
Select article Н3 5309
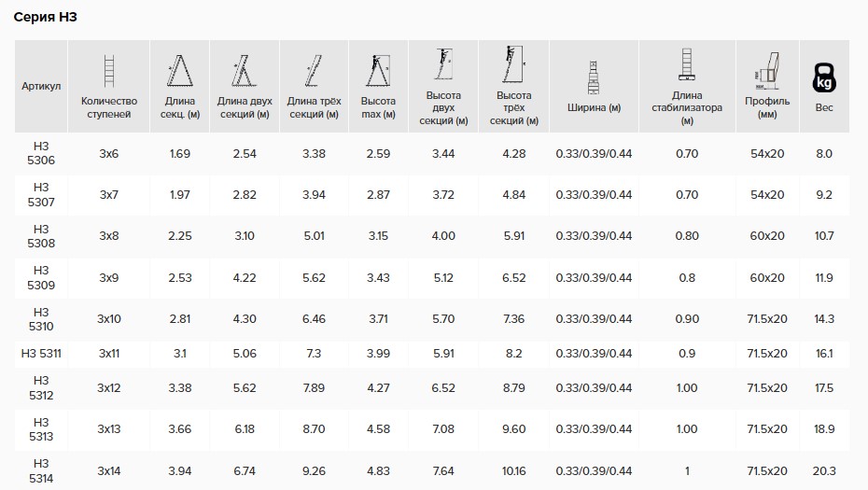tap(41, 277)
